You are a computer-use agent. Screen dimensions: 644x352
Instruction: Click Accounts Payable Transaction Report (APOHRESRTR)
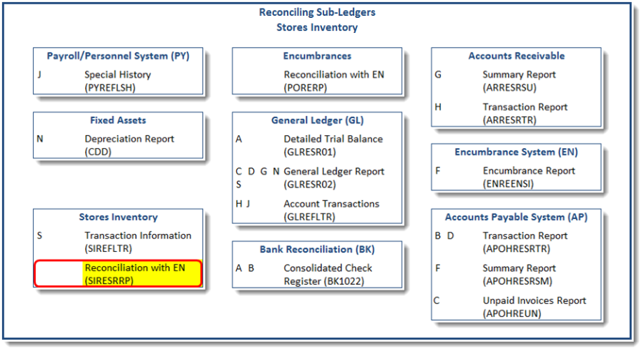525,242
